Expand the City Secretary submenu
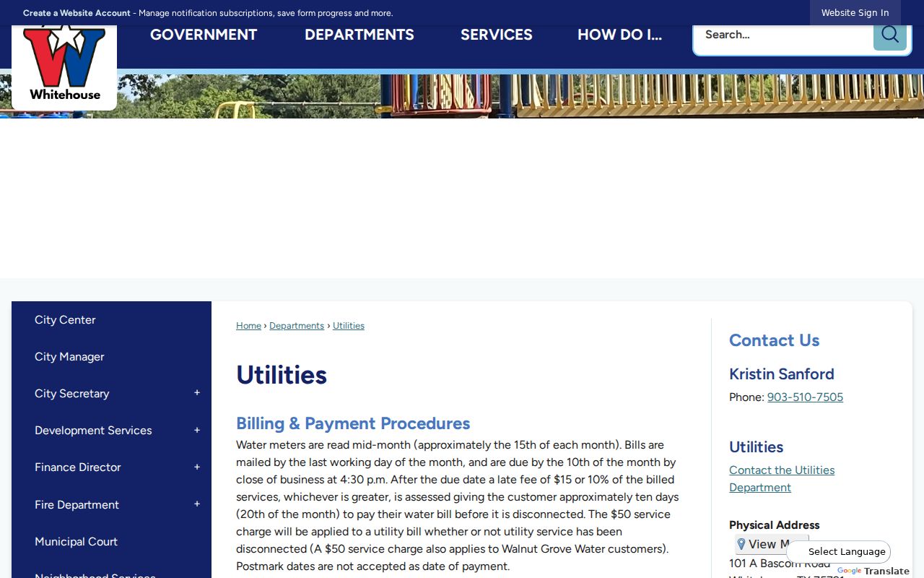This screenshot has height=578, width=924. click(197, 393)
